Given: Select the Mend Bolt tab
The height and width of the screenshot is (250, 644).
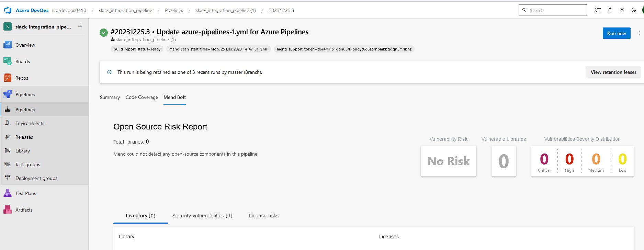Looking at the screenshot, I should click(x=174, y=97).
